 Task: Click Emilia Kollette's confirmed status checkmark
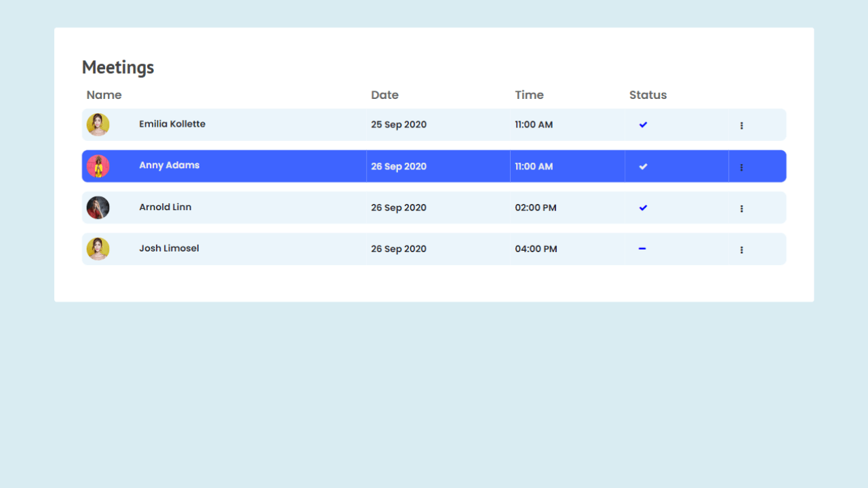coord(642,125)
